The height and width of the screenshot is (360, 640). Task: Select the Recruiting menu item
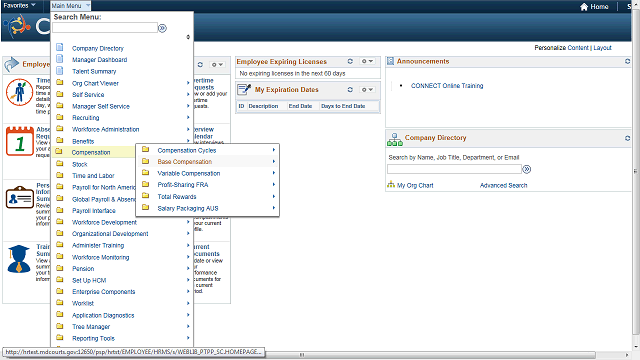[x=86, y=118]
